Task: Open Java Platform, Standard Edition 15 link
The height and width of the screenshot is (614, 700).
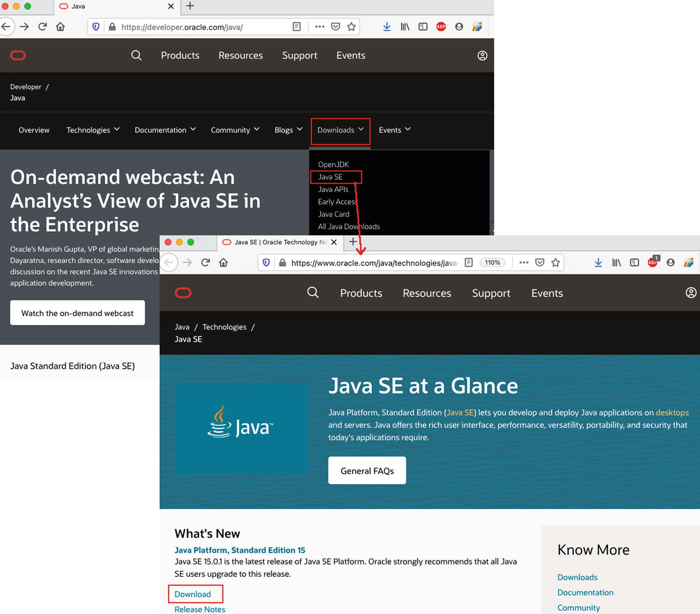Action: 240,550
